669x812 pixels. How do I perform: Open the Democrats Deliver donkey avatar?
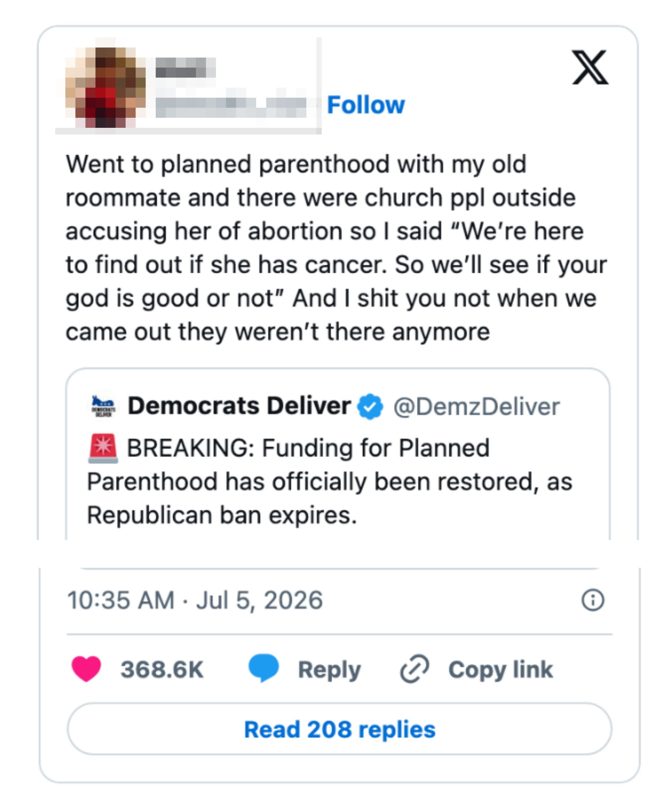click(x=103, y=406)
